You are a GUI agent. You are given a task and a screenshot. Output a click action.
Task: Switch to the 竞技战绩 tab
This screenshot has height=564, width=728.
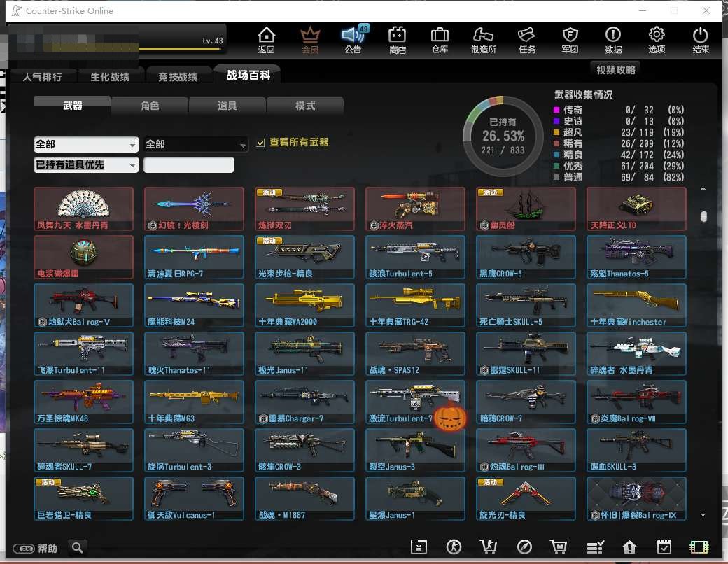178,76
